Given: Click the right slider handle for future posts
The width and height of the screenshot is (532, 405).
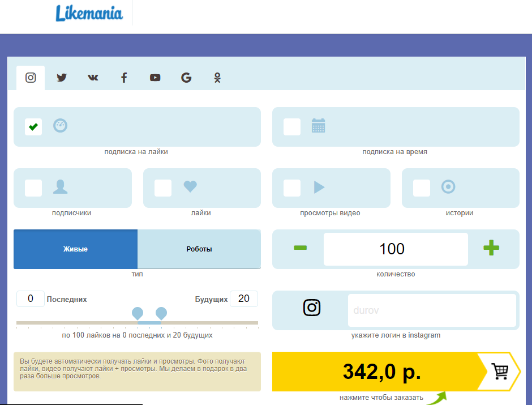Looking at the screenshot, I should pyautogui.click(x=161, y=313).
